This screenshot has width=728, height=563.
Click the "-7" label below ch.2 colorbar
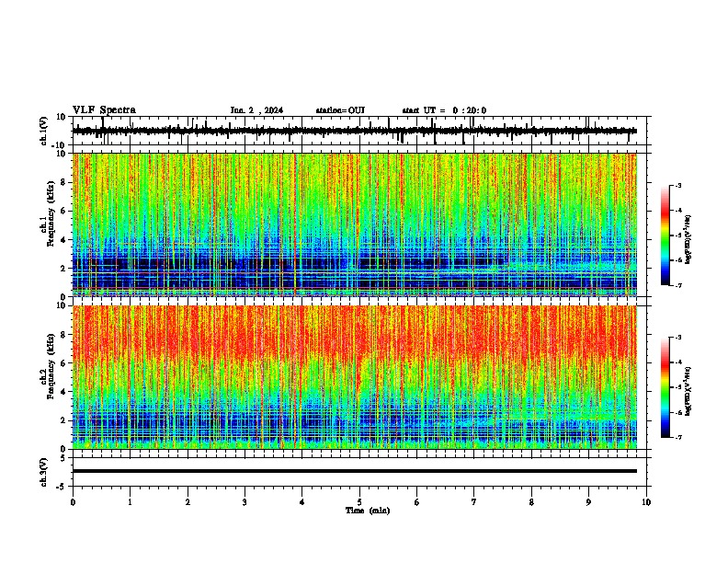click(677, 438)
